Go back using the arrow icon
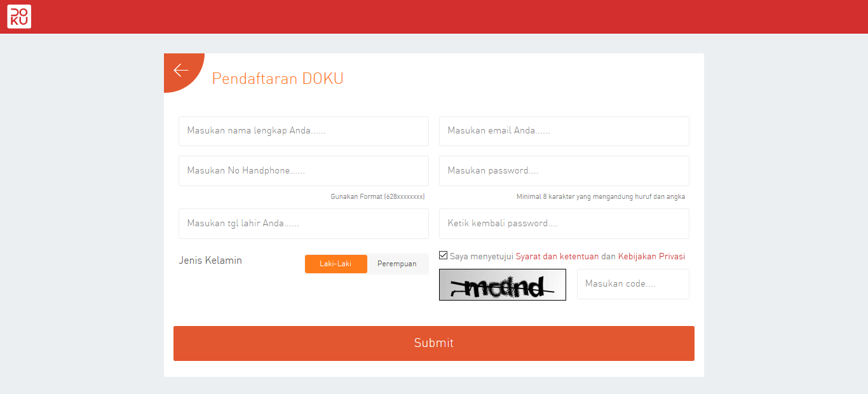Image resolution: width=868 pixels, height=394 pixels. [x=181, y=70]
